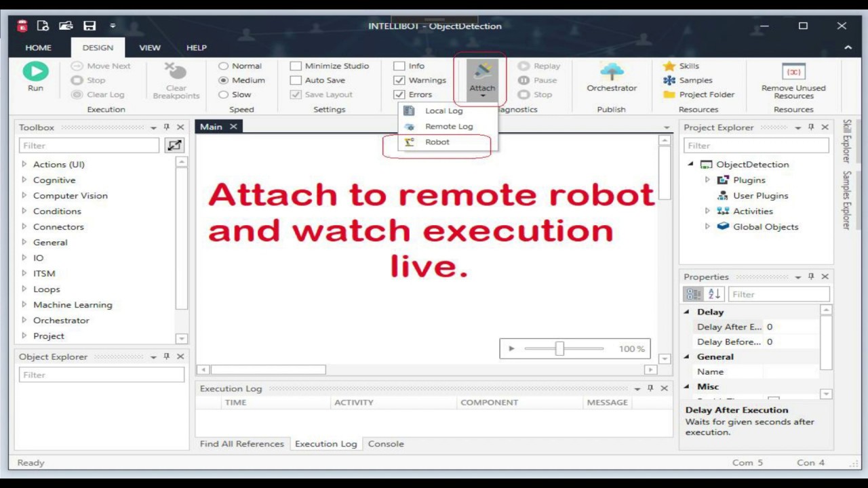Select Slow speed radio button
Viewport: 868px width, 488px height.
(223, 94)
